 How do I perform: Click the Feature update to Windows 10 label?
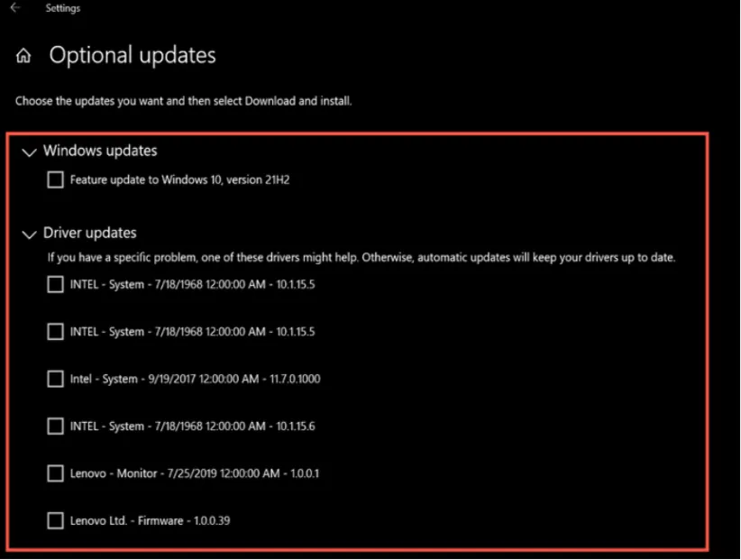tap(179, 180)
